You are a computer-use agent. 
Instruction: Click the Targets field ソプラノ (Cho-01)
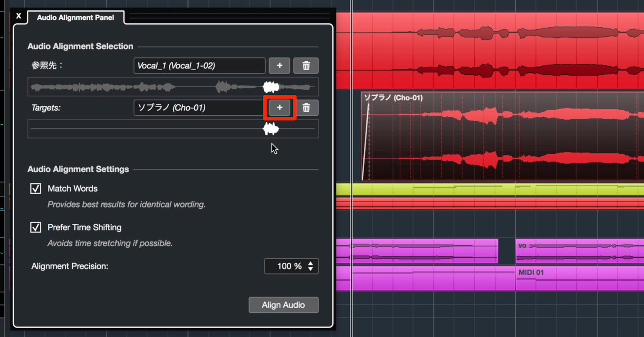click(199, 108)
